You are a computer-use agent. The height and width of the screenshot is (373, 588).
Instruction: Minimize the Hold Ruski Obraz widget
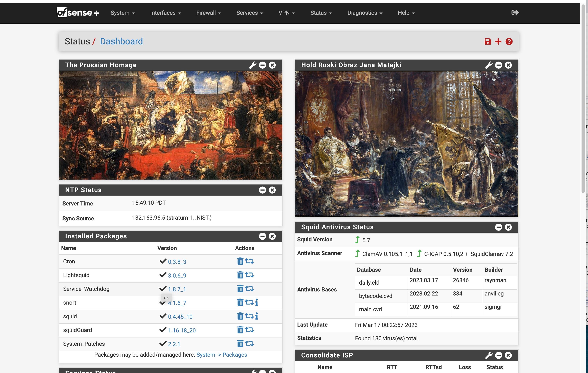(499, 65)
